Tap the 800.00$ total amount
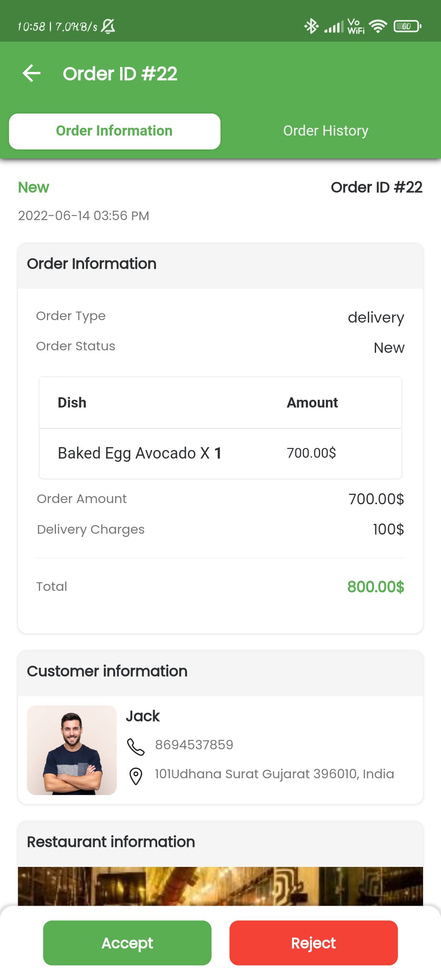Image resolution: width=441 pixels, height=980 pixels. [375, 587]
